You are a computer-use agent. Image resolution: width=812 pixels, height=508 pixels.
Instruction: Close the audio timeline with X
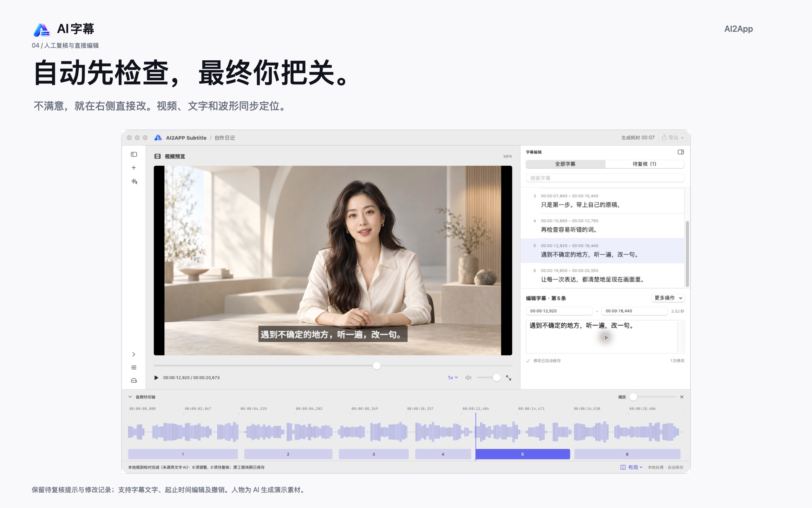click(x=682, y=397)
